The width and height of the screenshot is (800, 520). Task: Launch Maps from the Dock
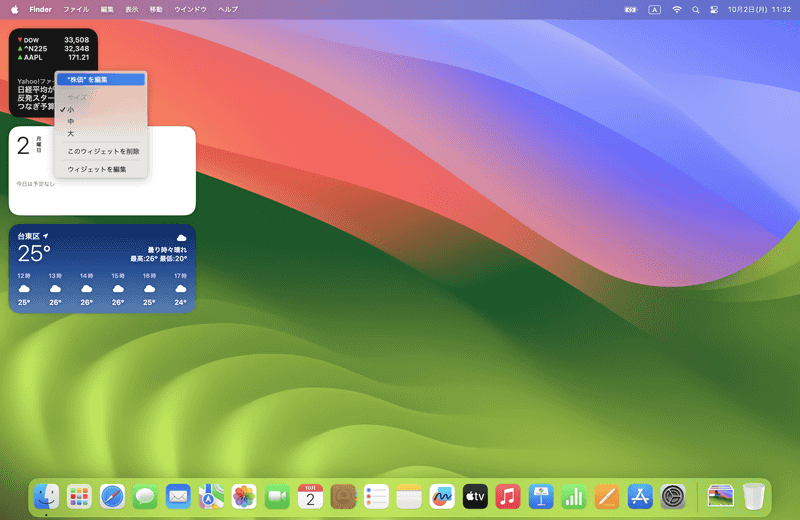click(x=211, y=497)
